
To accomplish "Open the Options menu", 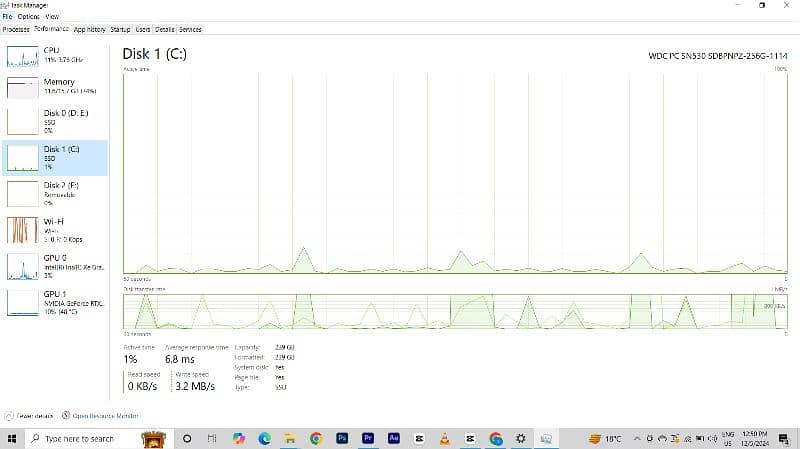I will pos(28,17).
